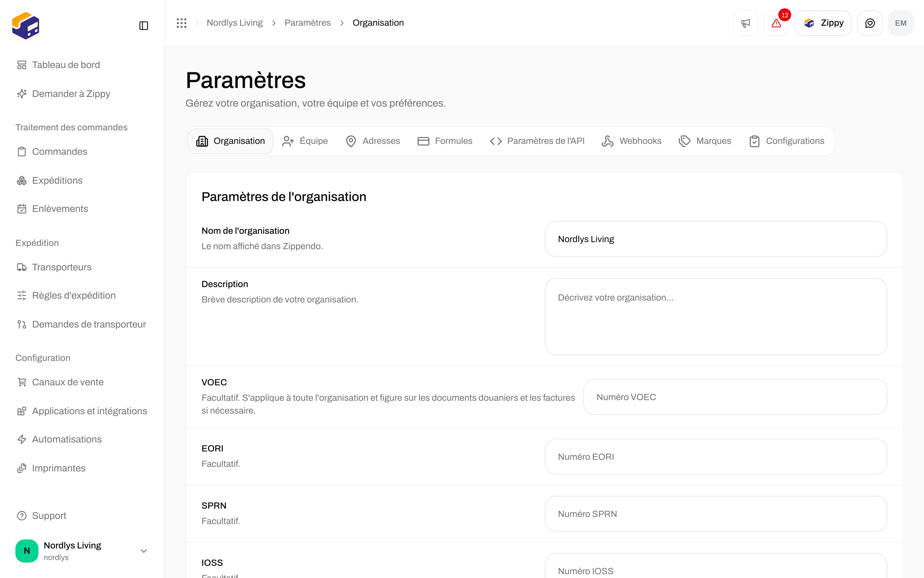
Task: Switch to the Équipe tab
Action: 305,141
